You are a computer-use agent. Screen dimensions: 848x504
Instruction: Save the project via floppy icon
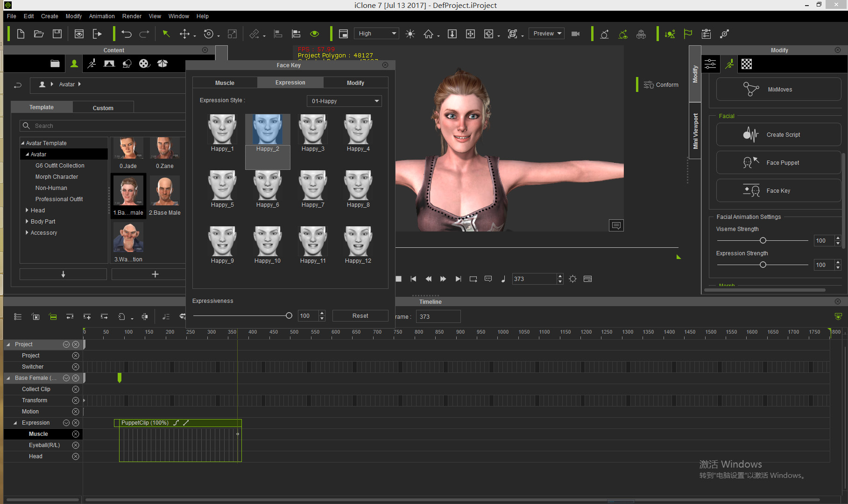57,34
